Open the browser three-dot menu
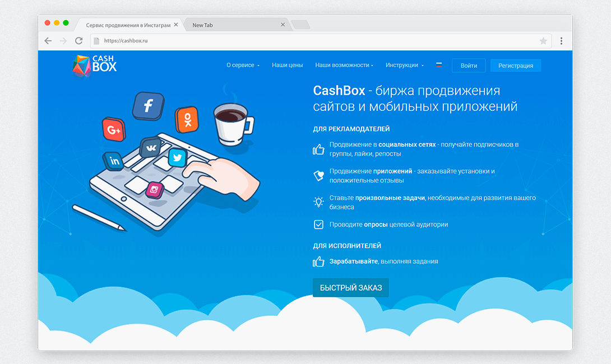Image resolution: width=611 pixels, height=364 pixels. (x=561, y=41)
